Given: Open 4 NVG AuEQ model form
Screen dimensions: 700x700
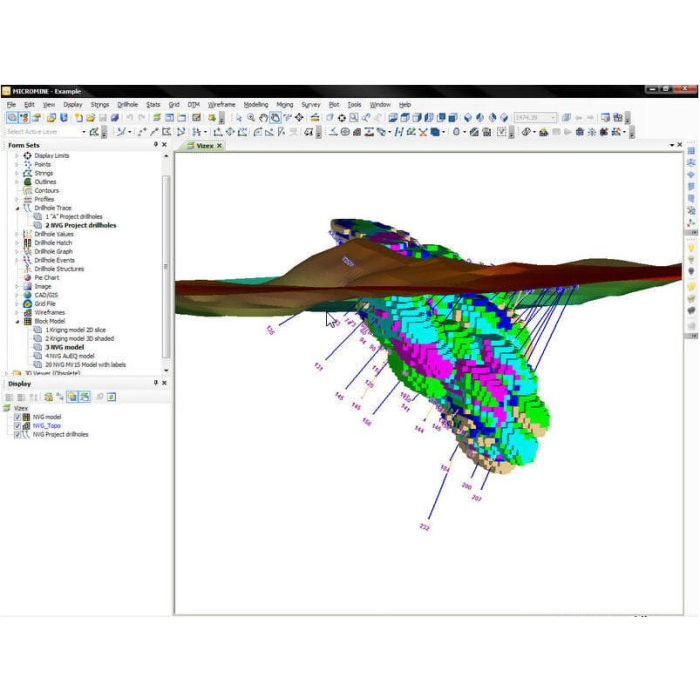Looking at the screenshot, I should point(68,356).
